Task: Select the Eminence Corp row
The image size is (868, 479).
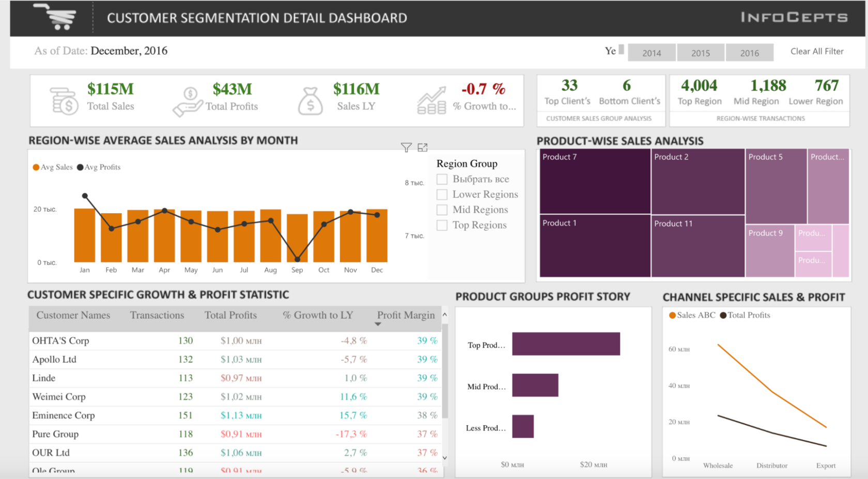Action: (x=236, y=415)
